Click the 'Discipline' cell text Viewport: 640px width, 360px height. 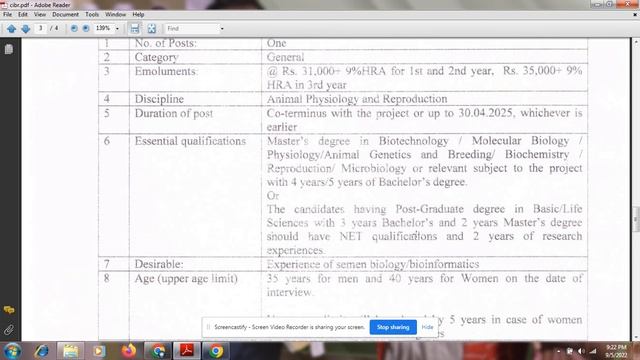pos(159,99)
